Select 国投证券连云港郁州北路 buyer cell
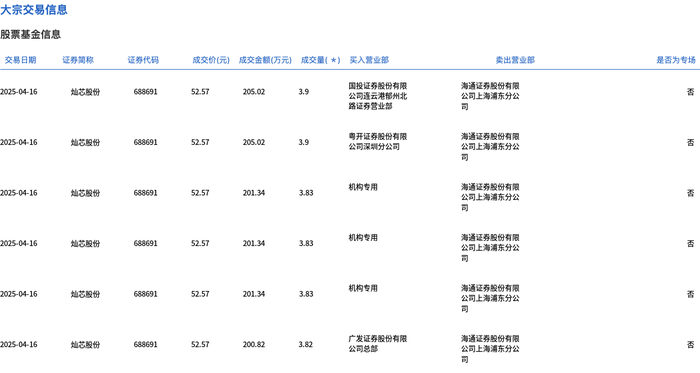 378,96
